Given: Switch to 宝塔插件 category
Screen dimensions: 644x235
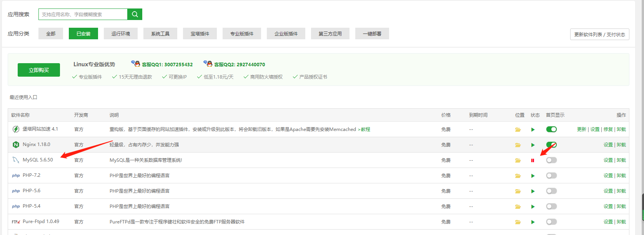Looking at the screenshot, I should pos(200,34).
